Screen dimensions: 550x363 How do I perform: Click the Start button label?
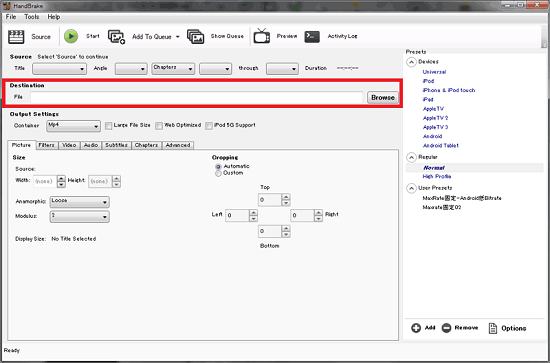click(x=93, y=36)
